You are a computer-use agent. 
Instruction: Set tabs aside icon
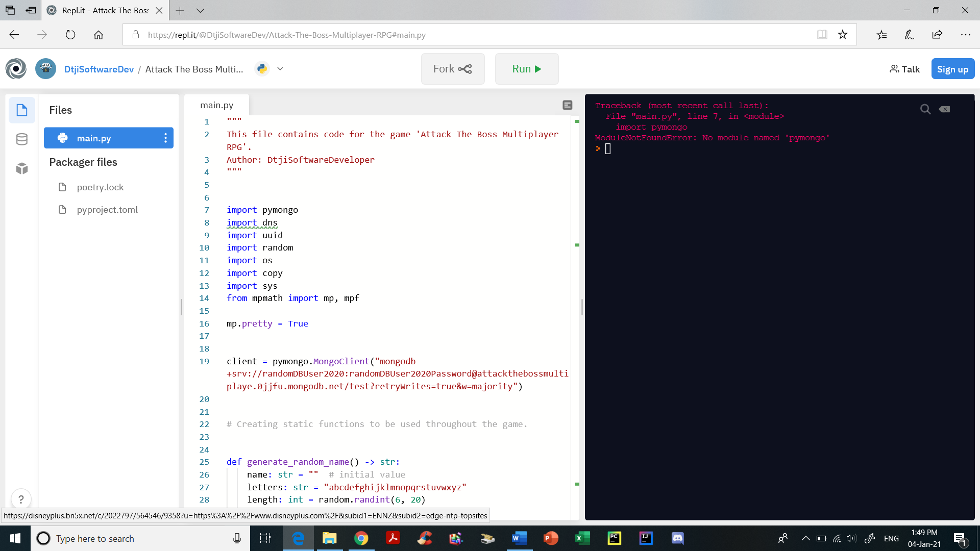pyautogui.click(x=31, y=10)
